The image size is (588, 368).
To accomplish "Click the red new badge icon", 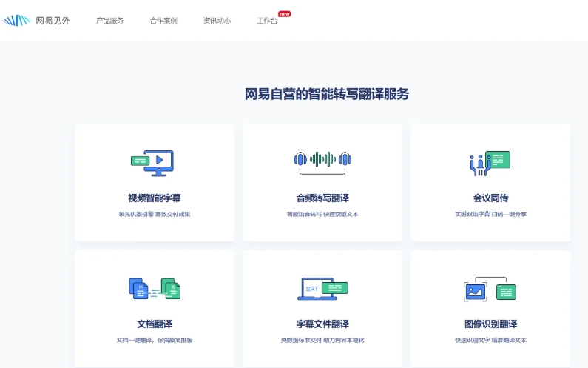I will pyautogui.click(x=284, y=13).
